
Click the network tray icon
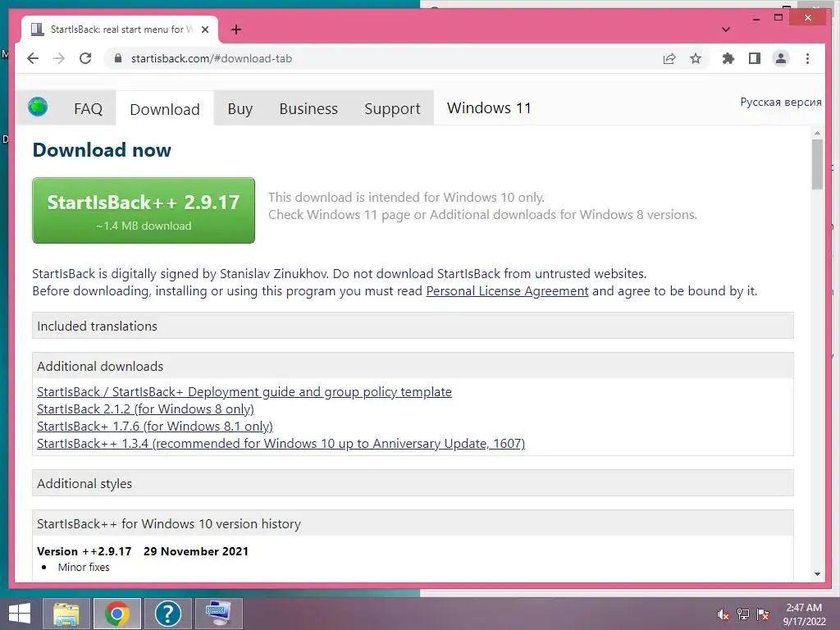(x=743, y=614)
